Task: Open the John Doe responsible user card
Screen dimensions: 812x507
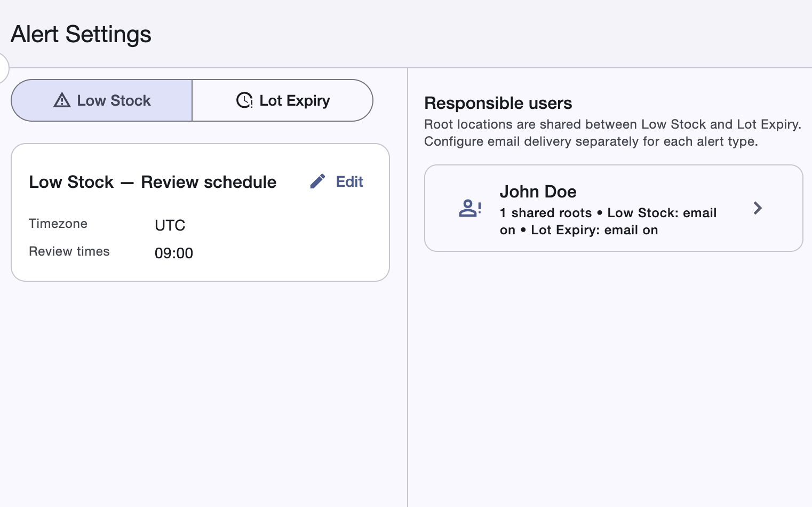Action: [x=614, y=208]
